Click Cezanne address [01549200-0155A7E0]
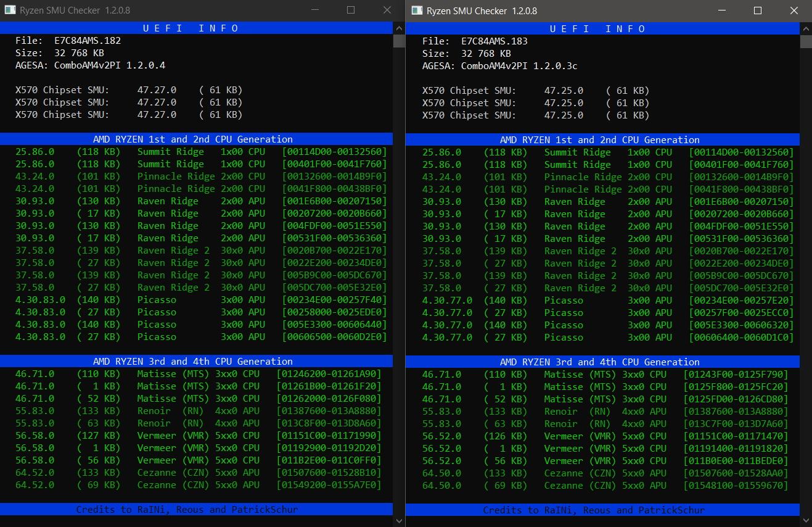The height and width of the screenshot is (527, 812). coord(329,485)
